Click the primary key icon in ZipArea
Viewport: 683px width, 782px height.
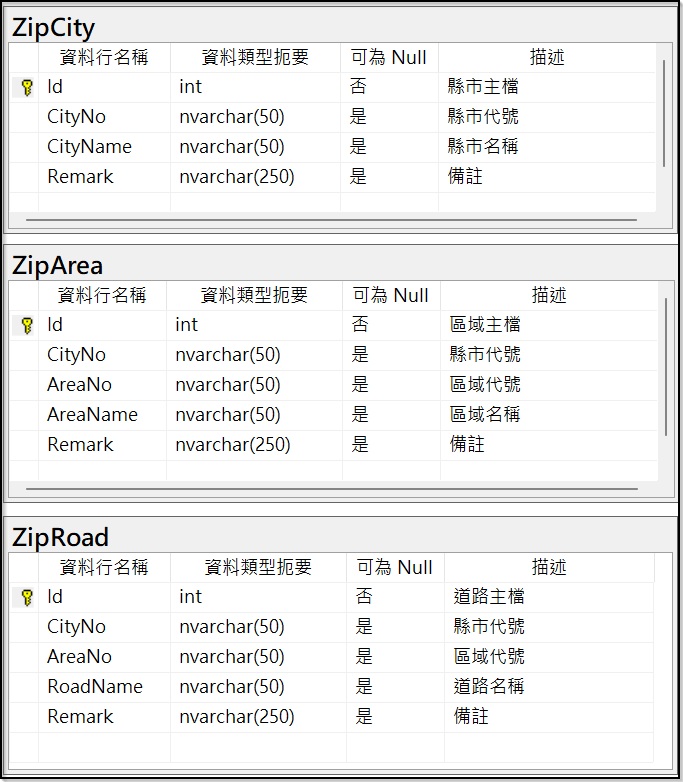27,325
